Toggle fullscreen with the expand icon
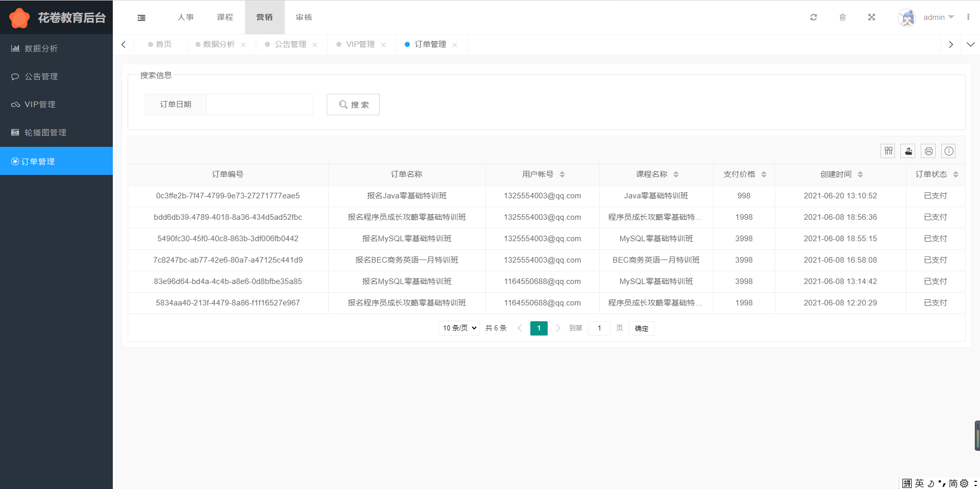The height and width of the screenshot is (489, 980). coord(872,17)
